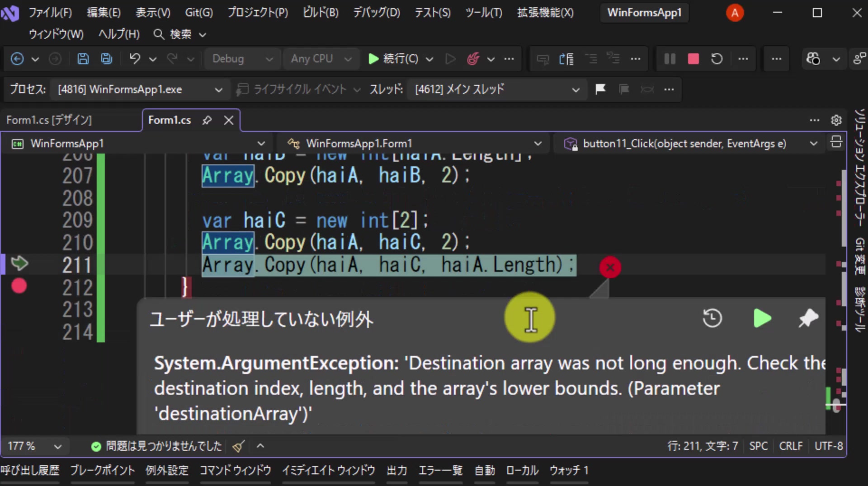
Task: Open the ファイル(F) menu
Action: 50,13
